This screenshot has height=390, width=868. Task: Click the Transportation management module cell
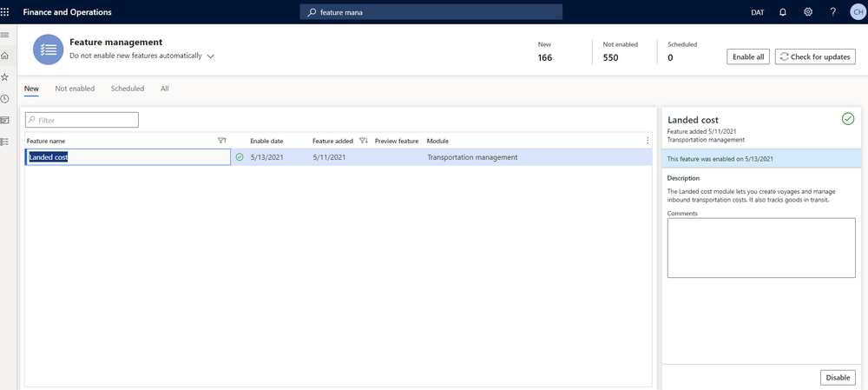tap(472, 157)
